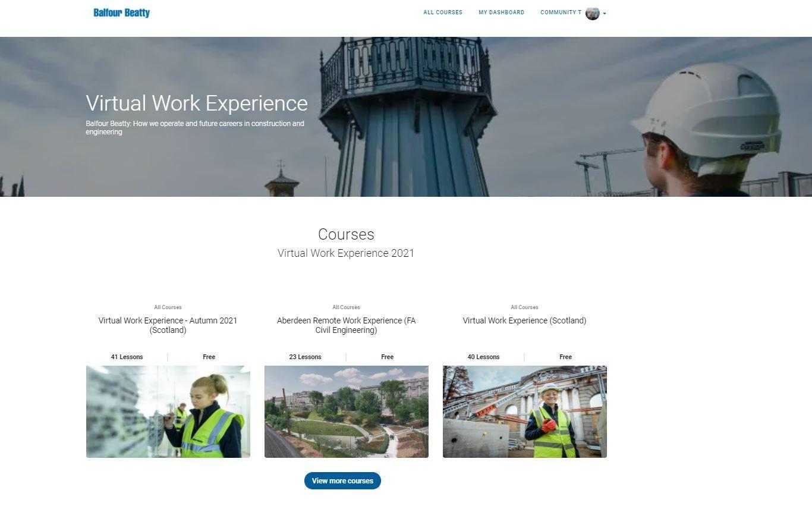Go to My Dashboard
This screenshot has width=812, height=506.
tap(501, 12)
